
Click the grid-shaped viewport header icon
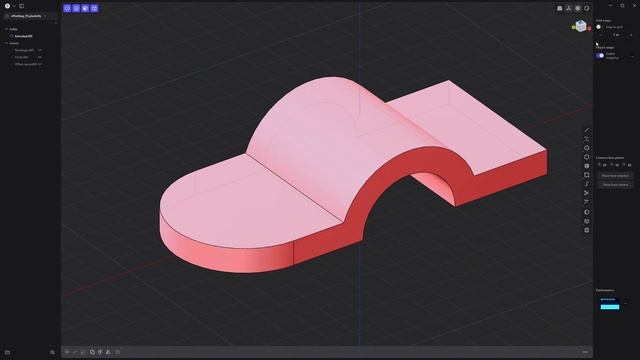[560, 8]
